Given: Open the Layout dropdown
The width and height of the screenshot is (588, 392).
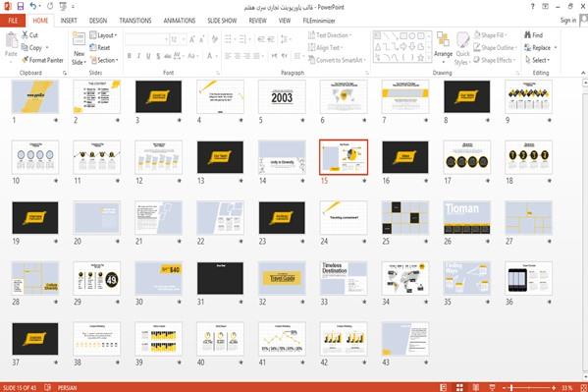Looking at the screenshot, I should [103, 35].
